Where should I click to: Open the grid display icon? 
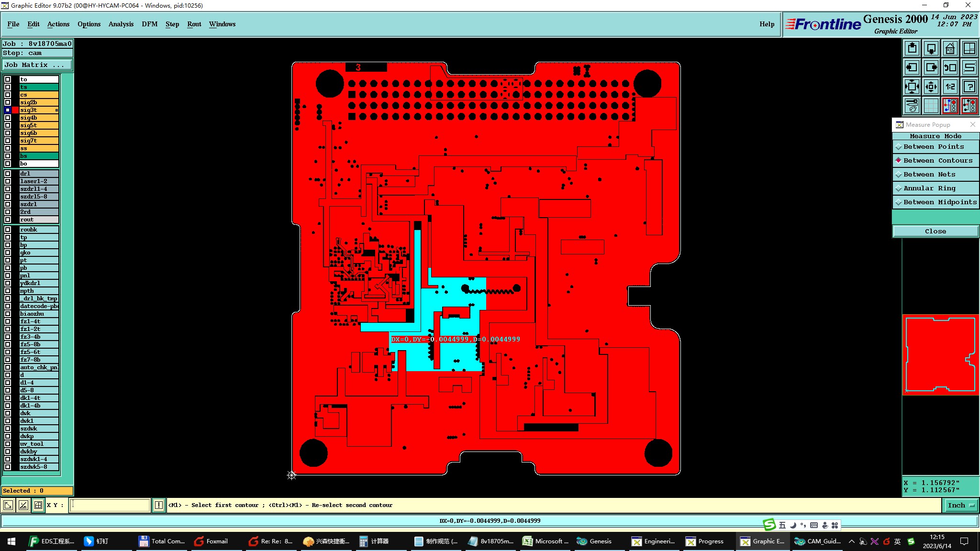[x=931, y=106]
